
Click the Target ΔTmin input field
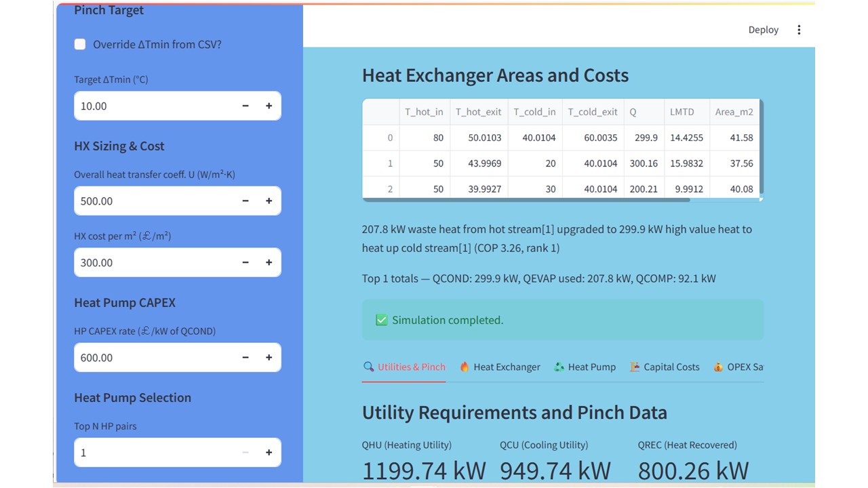pyautogui.click(x=155, y=106)
